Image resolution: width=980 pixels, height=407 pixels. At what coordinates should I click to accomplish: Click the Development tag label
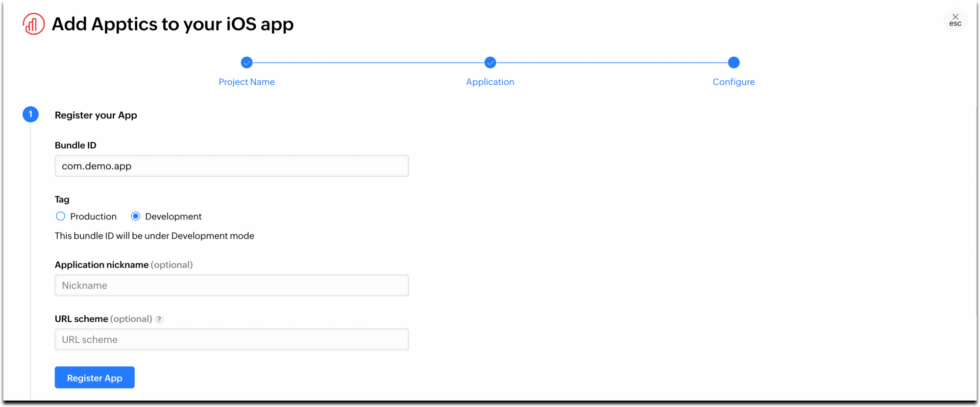(173, 216)
